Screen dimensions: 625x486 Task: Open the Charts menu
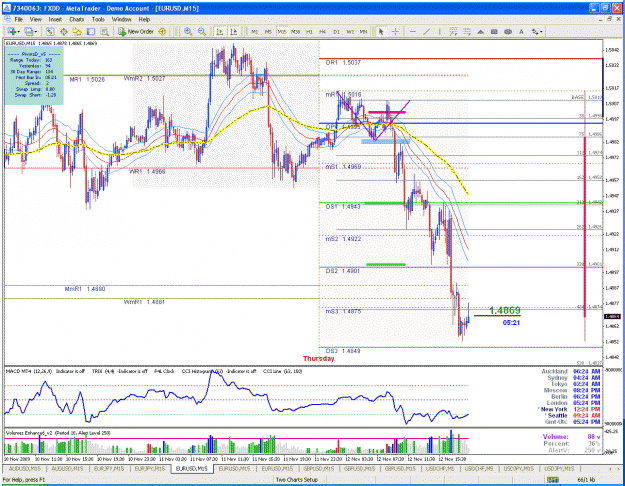tap(77, 19)
